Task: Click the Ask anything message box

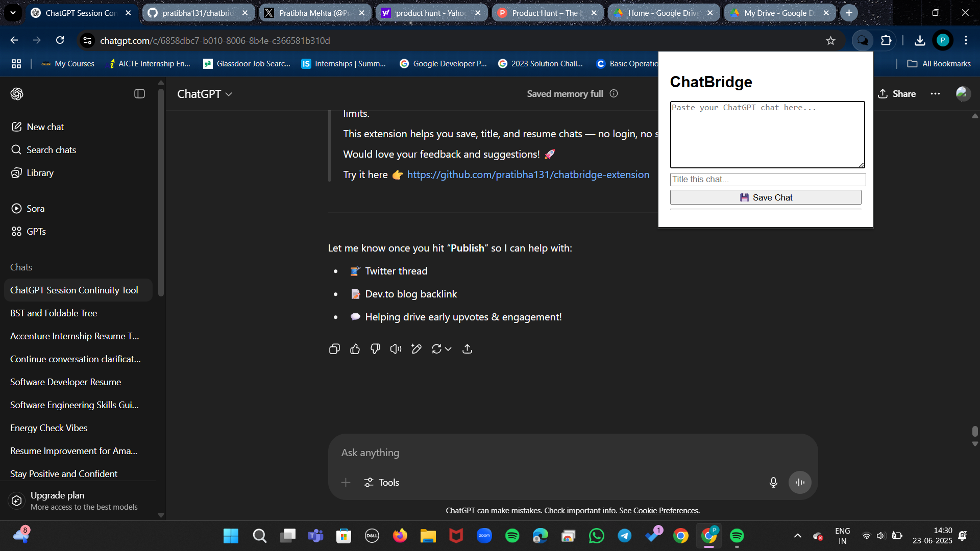Action: [x=573, y=453]
